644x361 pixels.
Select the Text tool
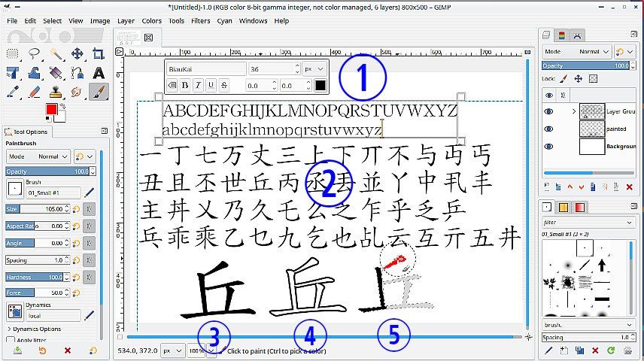(98, 73)
